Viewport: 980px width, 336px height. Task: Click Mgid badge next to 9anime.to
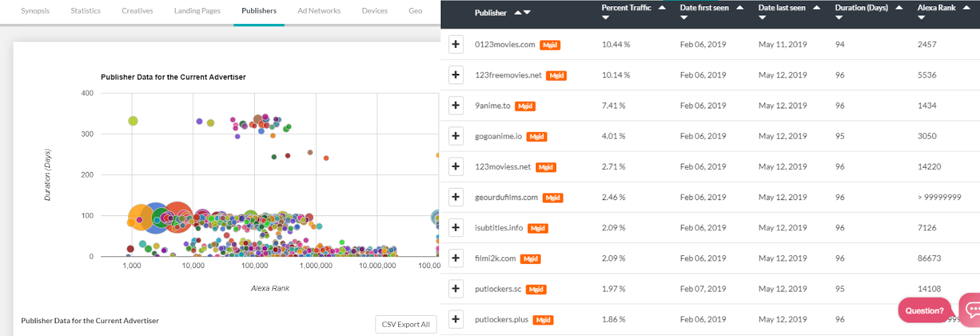(525, 106)
